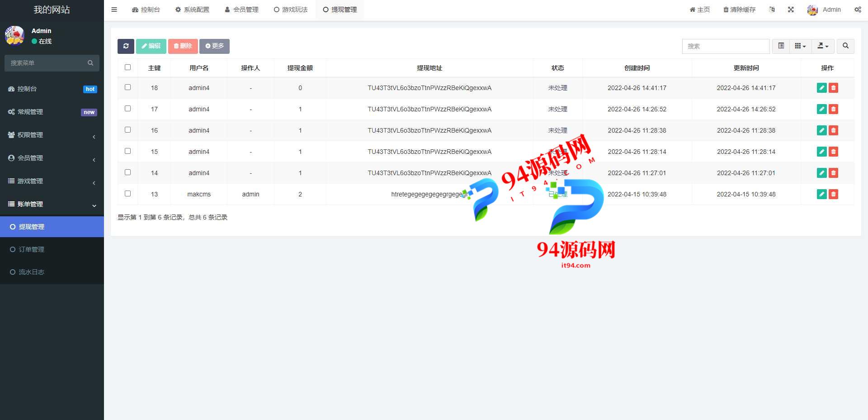Image resolution: width=868 pixels, height=420 pixels.
Task: Click the 2022-04-26 14:41:17 creation time cell
Action: [637, 88]
